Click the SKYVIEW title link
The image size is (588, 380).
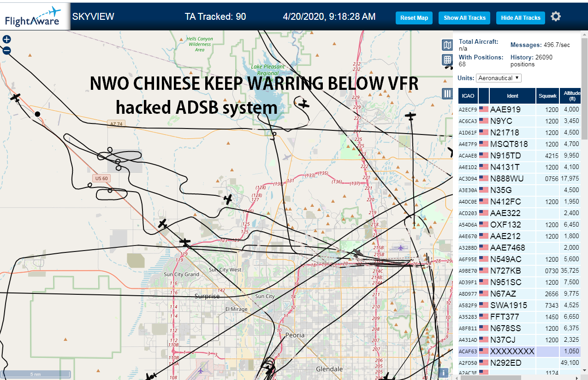(93, 17)
